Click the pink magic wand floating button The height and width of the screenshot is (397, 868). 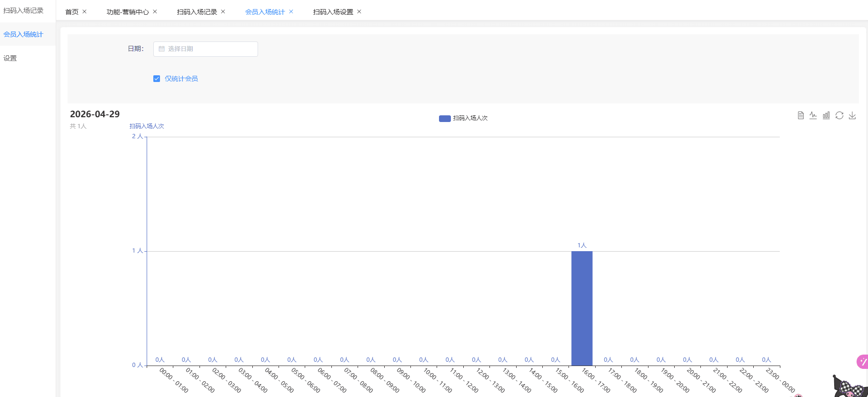click(862, 362)
